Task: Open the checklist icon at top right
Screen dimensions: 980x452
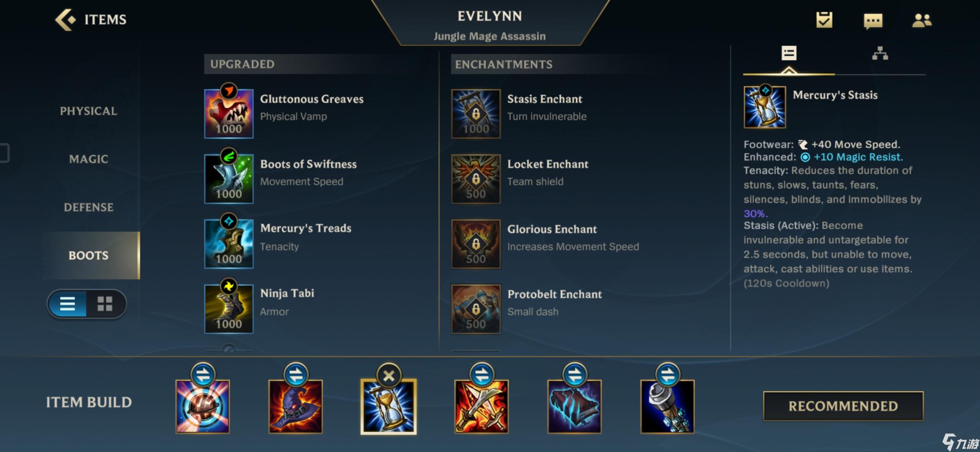Action: pos(824,20)
